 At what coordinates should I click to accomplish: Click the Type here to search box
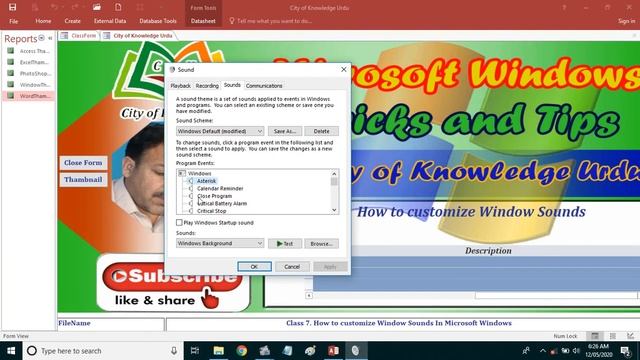[103, 351]
